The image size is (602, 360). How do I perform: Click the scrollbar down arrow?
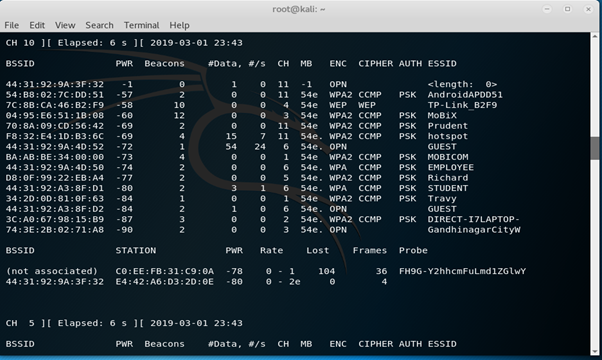pyautogui.click(x=595, y=352)
